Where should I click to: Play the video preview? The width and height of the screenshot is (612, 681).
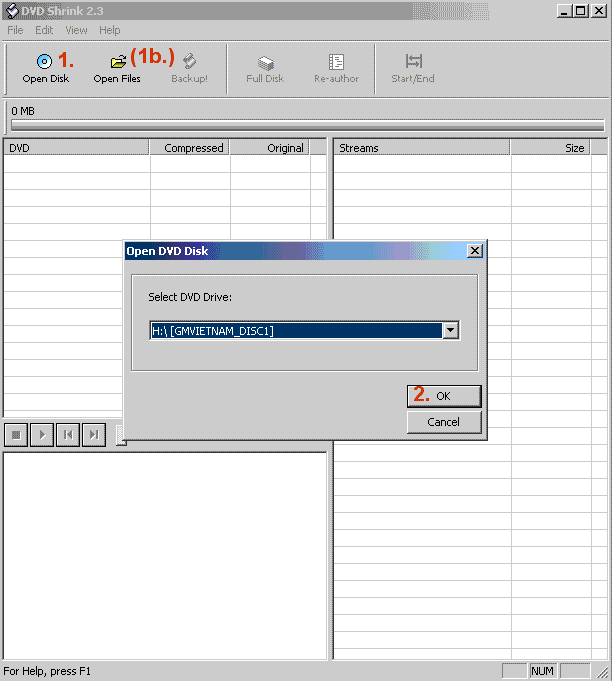[x=42, y=435]
